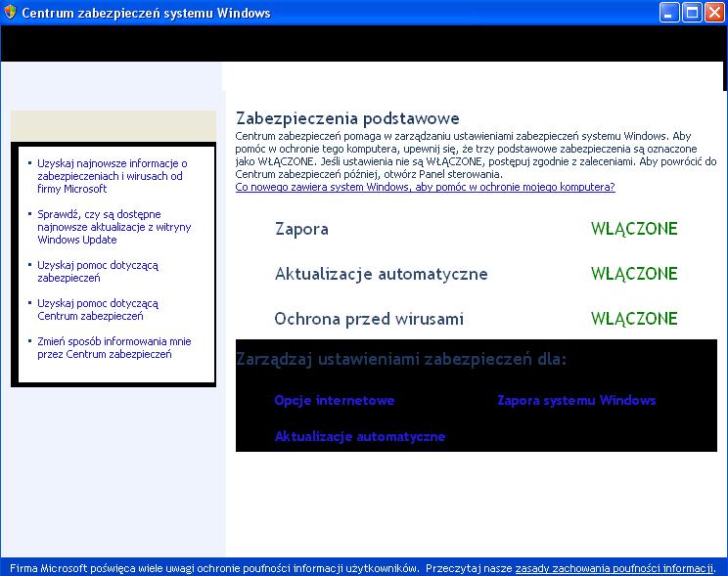Viewport: 728px width, 576px height.
Task: Open Zapora systemu Windows settings
Action: coord(576,401)
